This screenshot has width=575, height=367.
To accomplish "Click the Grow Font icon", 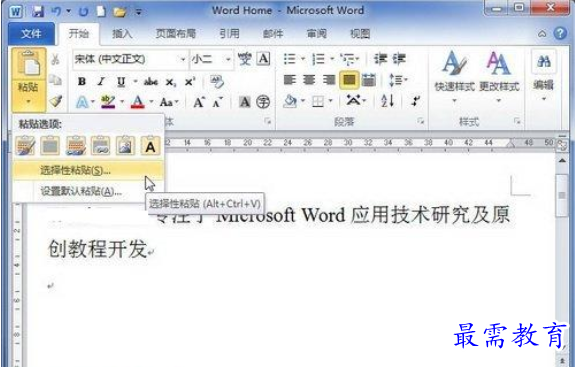I will (198, 102).
